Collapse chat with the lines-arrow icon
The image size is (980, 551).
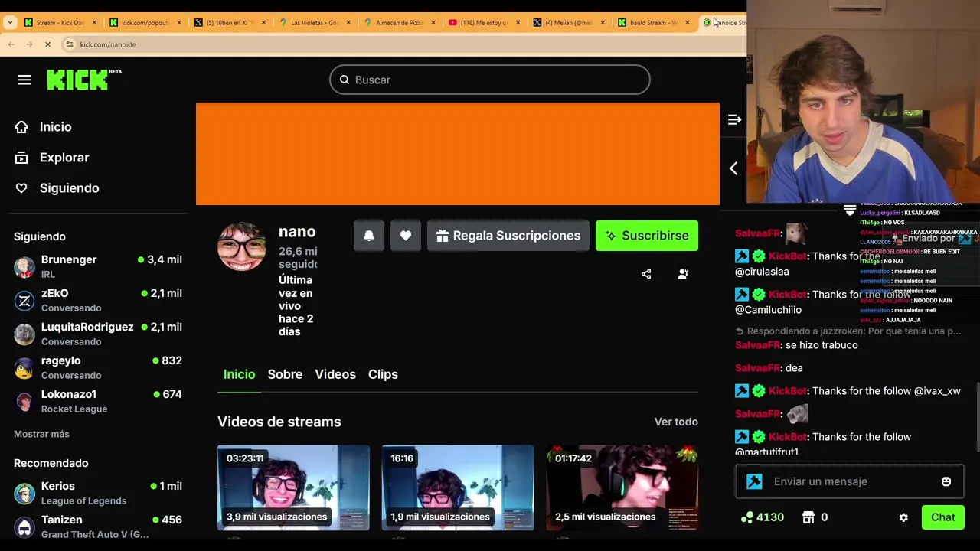click(x=734, y=119)
